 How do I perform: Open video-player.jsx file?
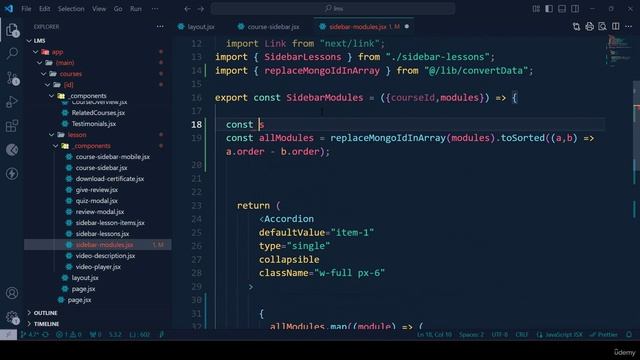pos(98,267)
